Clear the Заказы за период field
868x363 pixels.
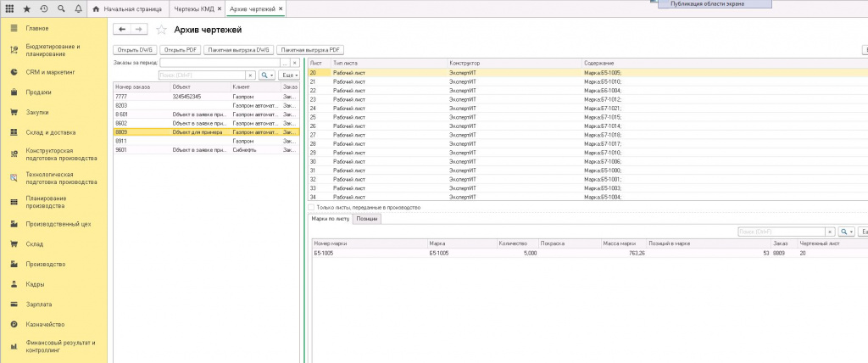pos(295,63)
